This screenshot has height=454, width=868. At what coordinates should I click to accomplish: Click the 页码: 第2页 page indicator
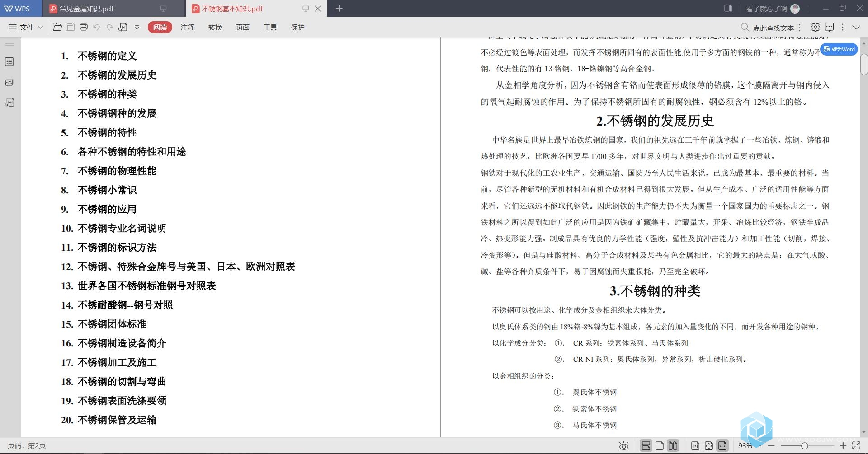pyautogui.click(x=27, y=446)
